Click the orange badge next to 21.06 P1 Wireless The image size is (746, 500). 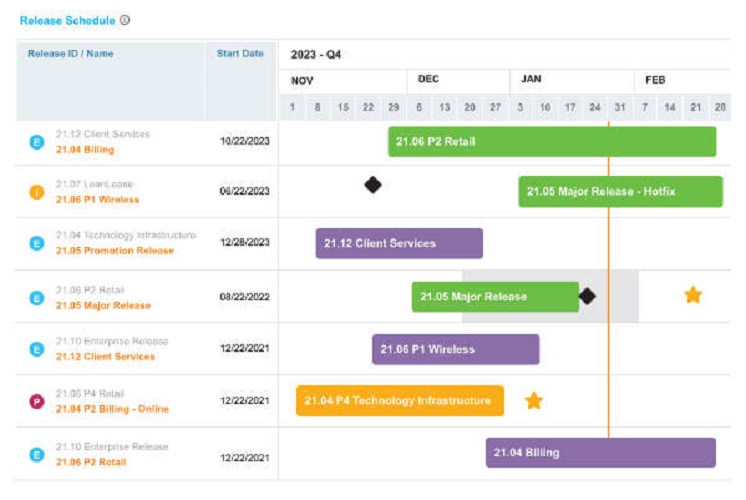point(37,192)
